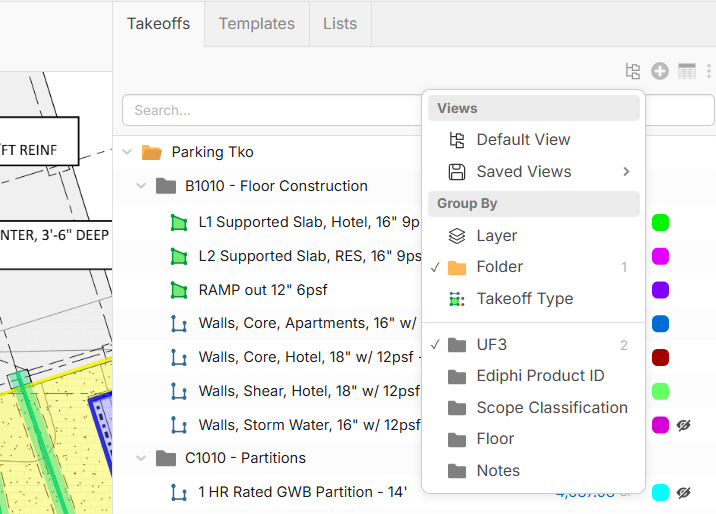
Task: Click into the takeoff Search field
Action: 270,110
